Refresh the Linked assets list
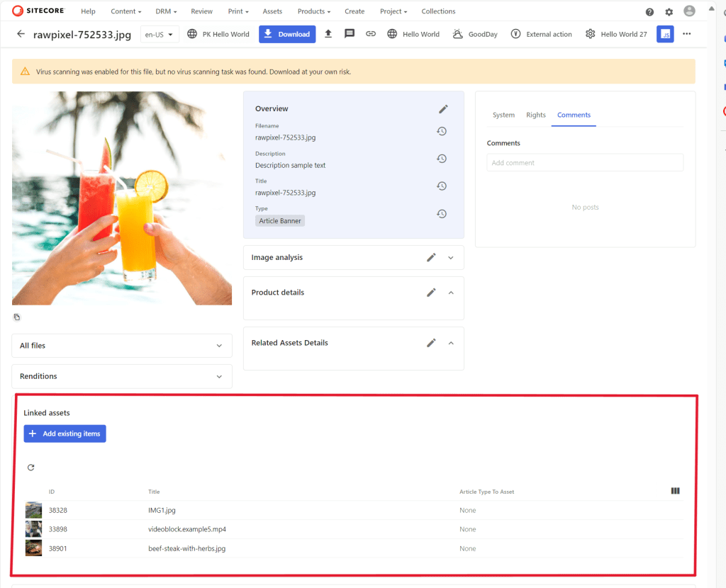 click(x=30, y=468)
